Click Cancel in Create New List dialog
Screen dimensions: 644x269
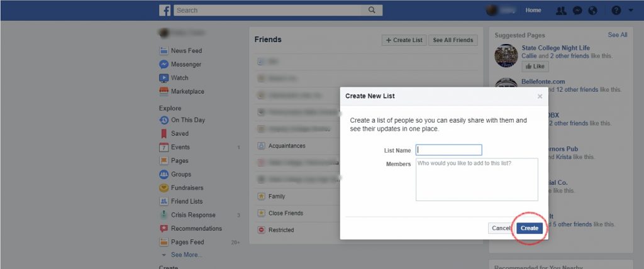coord(501,228)
